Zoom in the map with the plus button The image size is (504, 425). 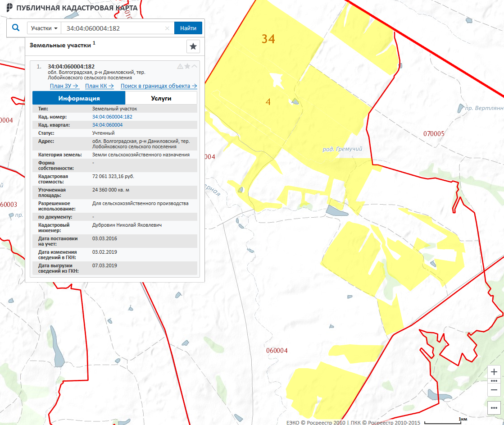pyautogui.click(x=494, y=372)
